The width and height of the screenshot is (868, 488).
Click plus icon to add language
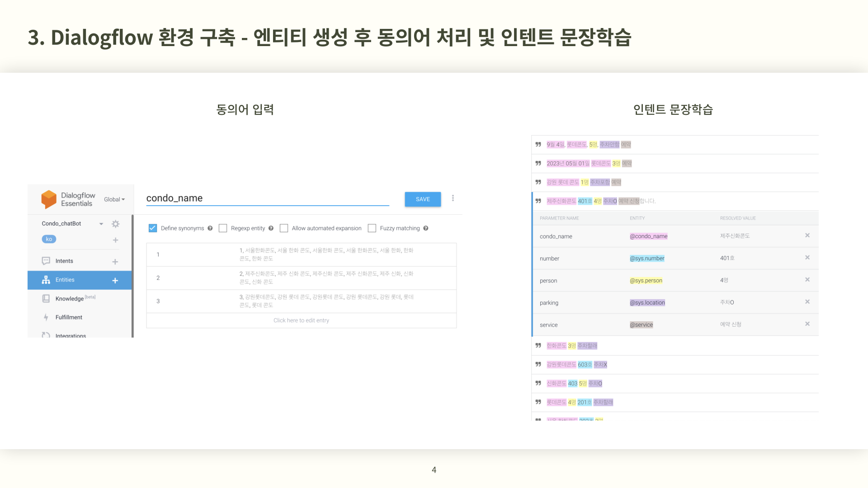[x=116, y=240]
